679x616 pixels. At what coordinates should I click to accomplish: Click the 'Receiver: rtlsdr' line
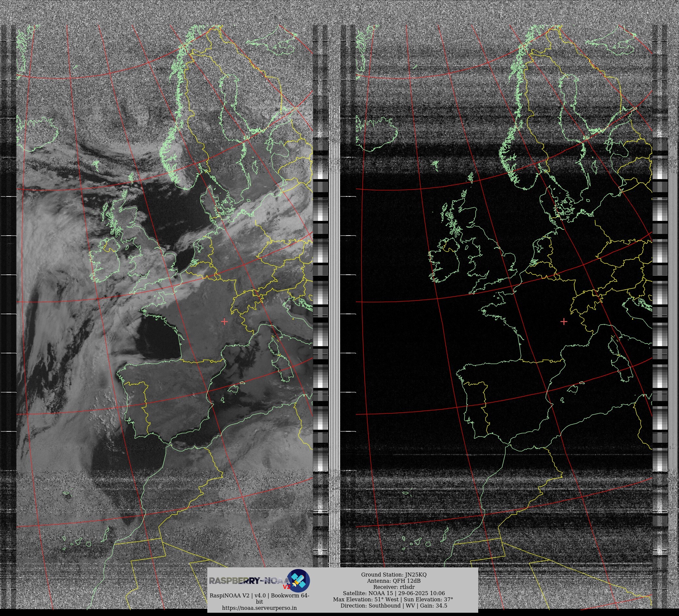pyautogui.click(x=394, y=587)
